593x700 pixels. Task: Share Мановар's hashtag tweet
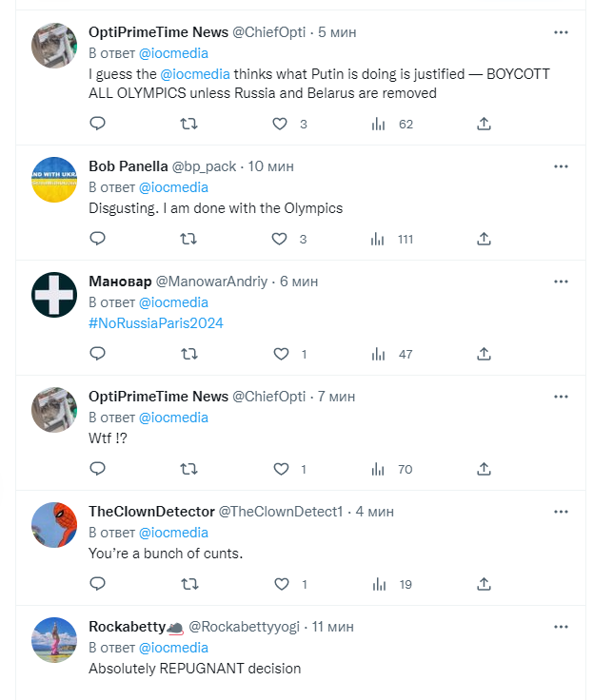484,354
